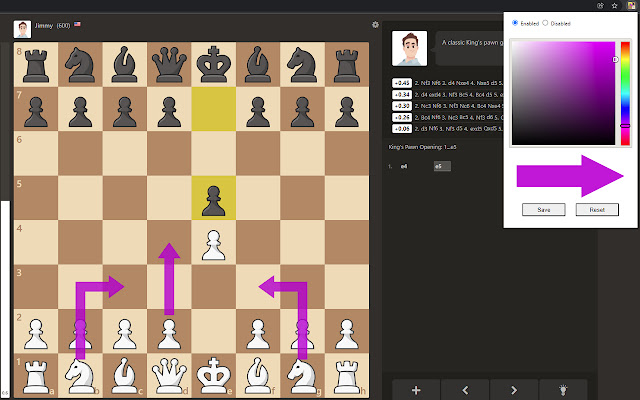
Task: Save the chosen arrow color
Action: [544, 210]
